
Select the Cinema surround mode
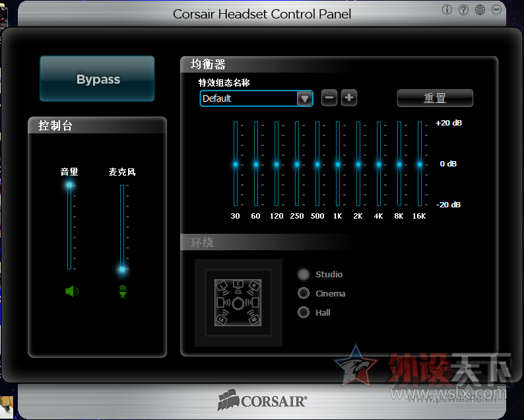pos(304,293)
